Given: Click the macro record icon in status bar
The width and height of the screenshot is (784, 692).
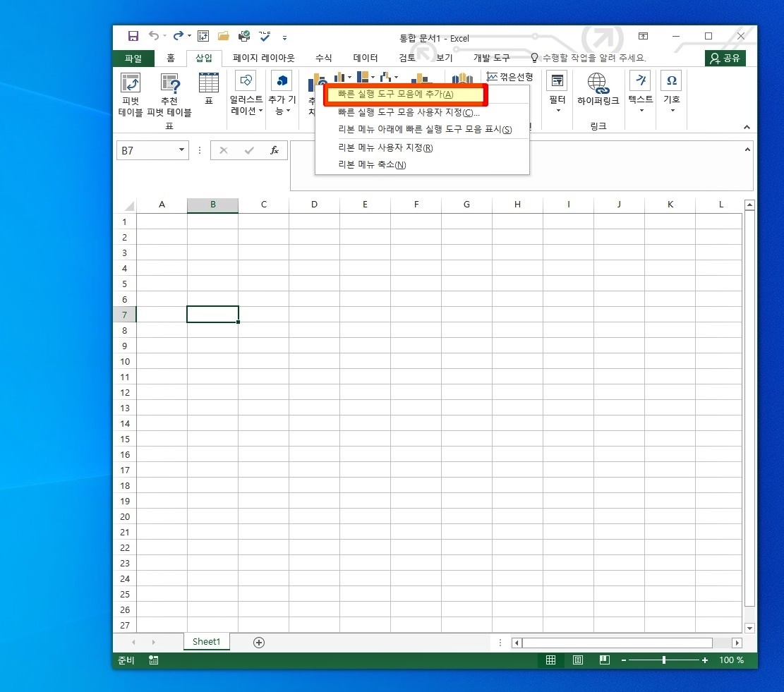Looking at the screenshot, I should (154, 660).
